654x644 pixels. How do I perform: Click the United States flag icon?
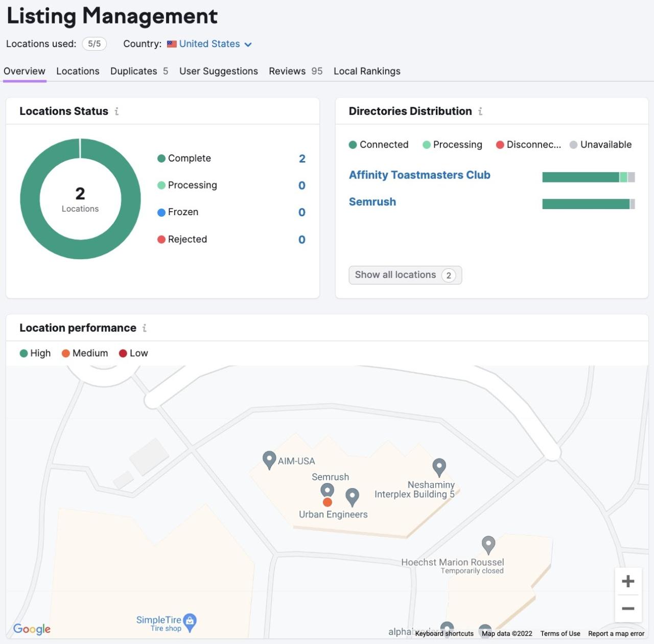pyautogui.click(x=172, y=44)
